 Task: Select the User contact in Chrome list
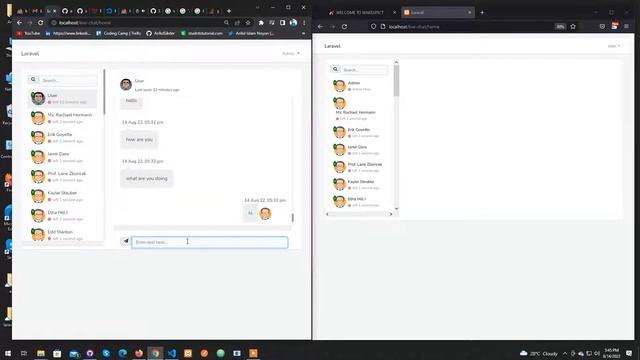63,98
